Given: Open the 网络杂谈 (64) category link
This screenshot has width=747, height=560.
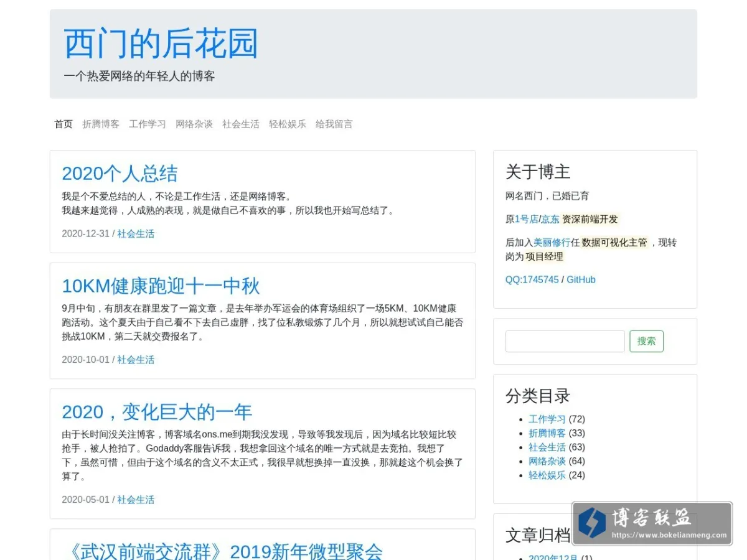Looking at the screenshot, I should tap(547, 461).
